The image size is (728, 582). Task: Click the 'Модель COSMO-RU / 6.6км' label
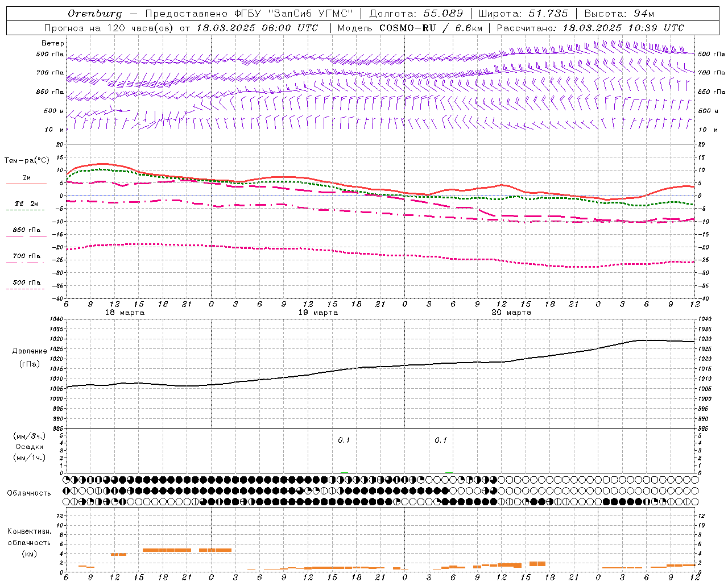(x=409, y=28)
